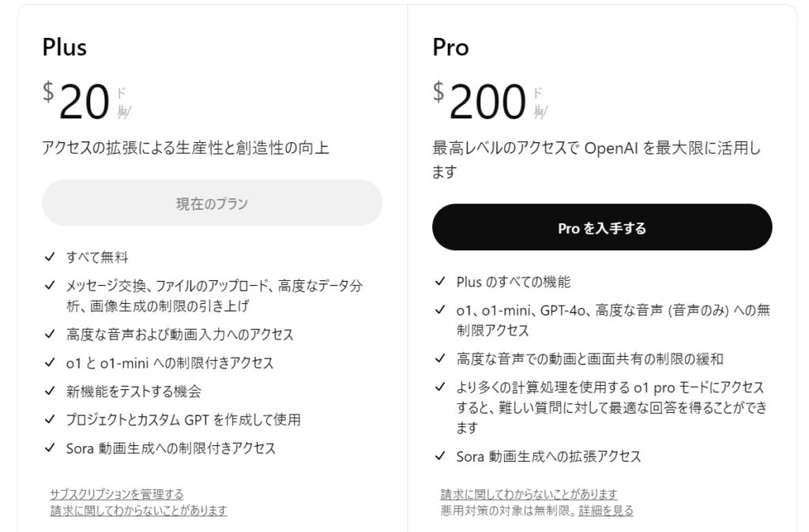Open the Pro plan's 請求に関してわからないことがあります link

tap(529, 494)
